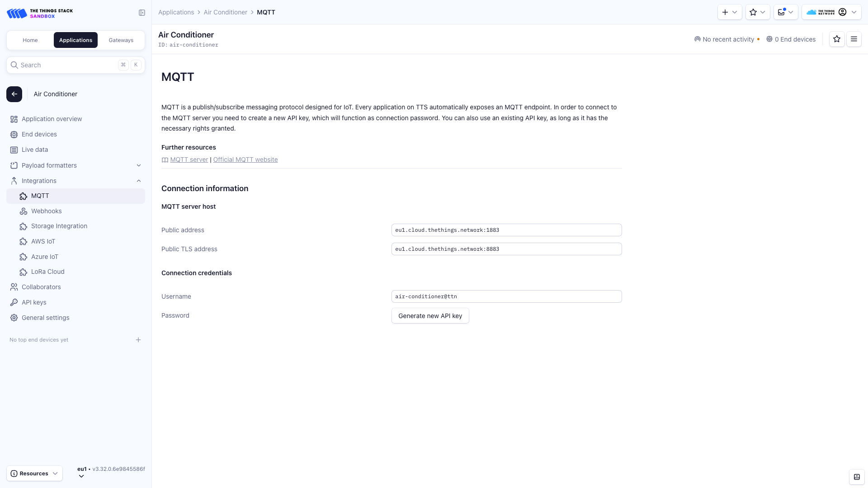Viewport: 868px width, 488px height.
Task: Collapse the Integrations section
Action: pyautogui.click(x=139, y=181)
